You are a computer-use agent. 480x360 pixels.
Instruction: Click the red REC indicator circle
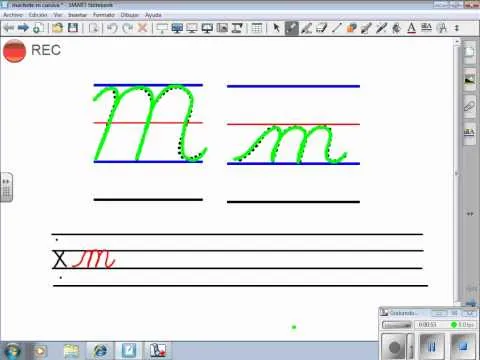click(14, 51)
